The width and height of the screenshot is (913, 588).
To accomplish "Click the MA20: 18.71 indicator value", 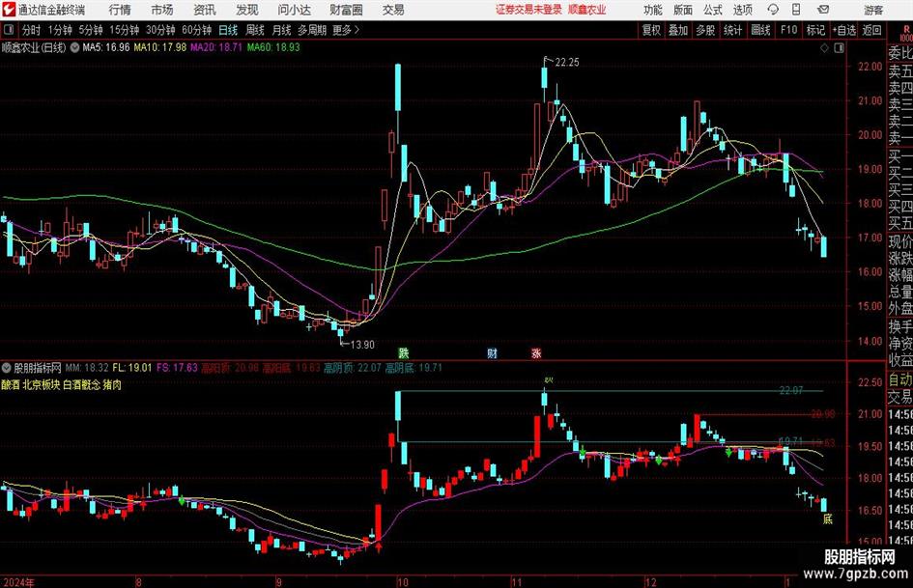I will [216, 47].
